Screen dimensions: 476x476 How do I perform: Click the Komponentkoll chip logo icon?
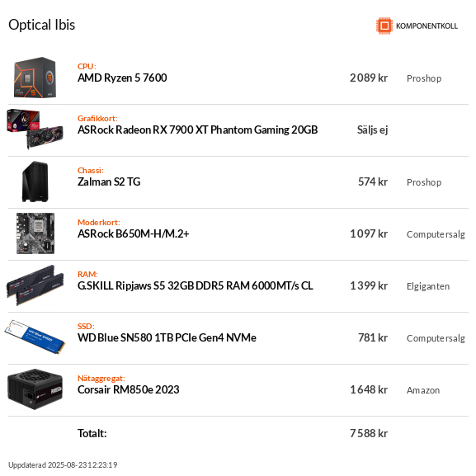click(384, 26)
